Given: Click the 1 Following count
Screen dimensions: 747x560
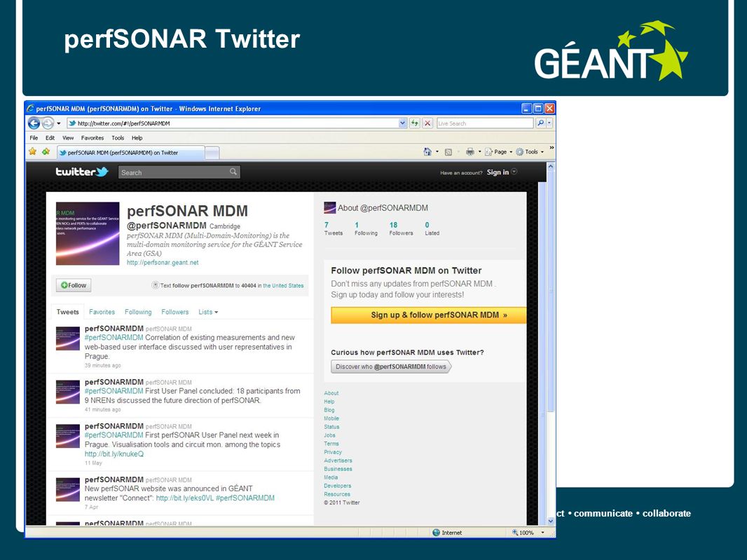Looking at the screenshot, I should point(366,228).
